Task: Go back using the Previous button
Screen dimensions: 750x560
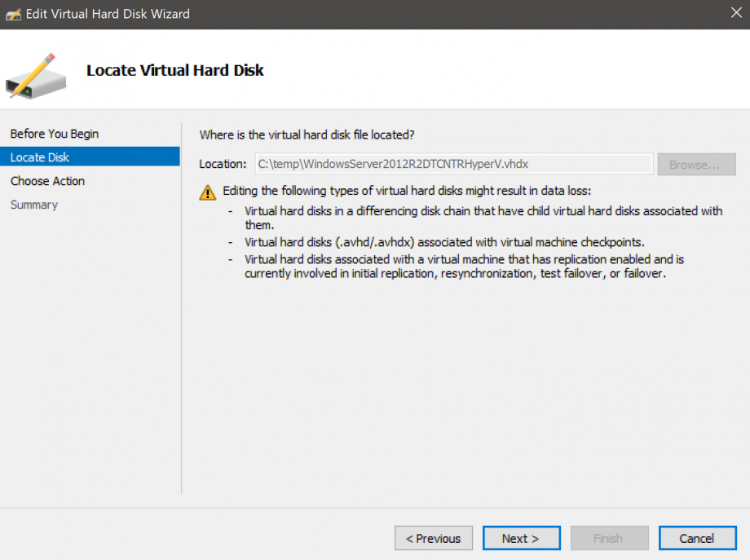Action: [x=433, y=538]
